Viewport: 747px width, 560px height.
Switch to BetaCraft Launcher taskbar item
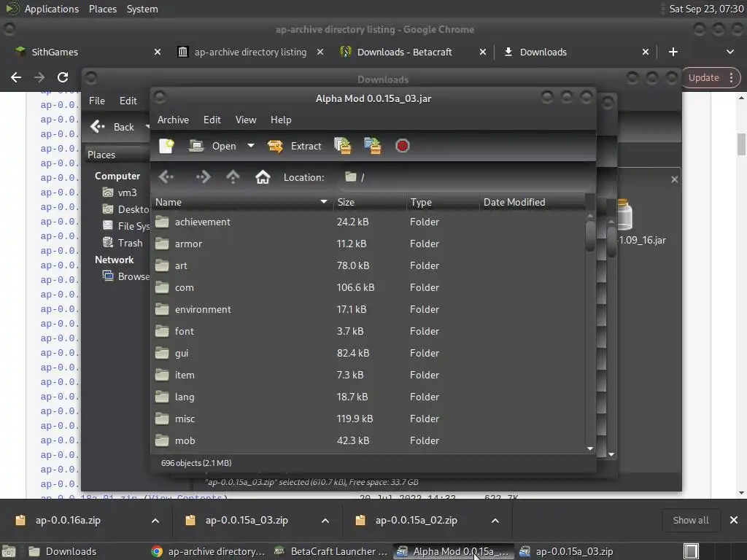331,551
